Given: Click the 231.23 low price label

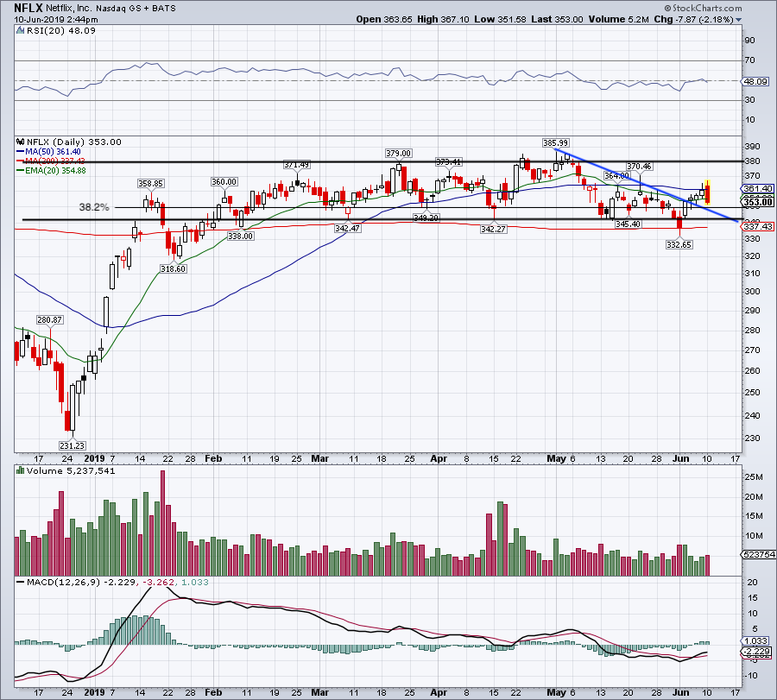Looking at the screenshot, I should (73, 446).
